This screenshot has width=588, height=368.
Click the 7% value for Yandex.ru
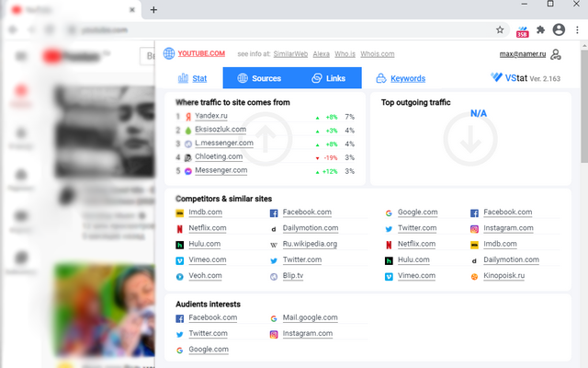pos(349,117)
